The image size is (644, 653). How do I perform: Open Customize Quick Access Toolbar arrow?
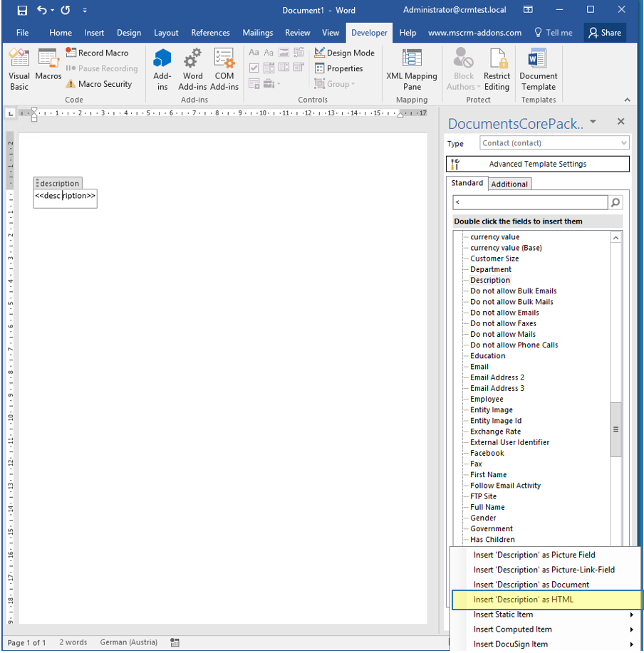pos(85,11)
